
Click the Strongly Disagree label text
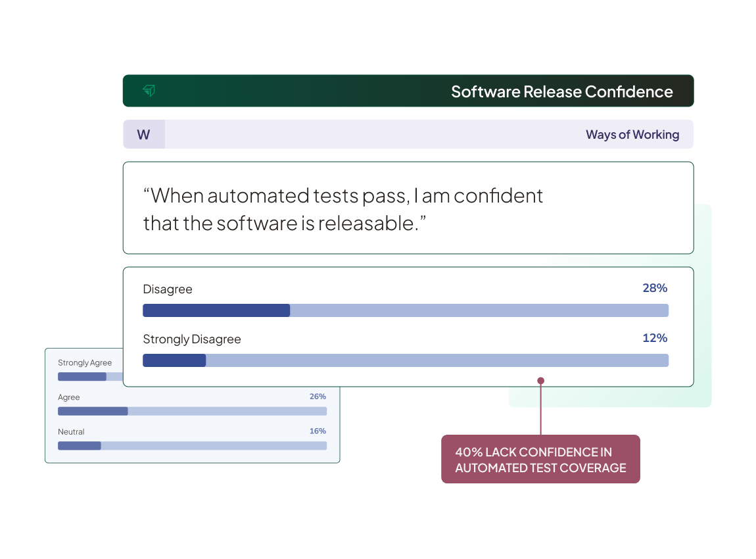[x=192, y=339]
